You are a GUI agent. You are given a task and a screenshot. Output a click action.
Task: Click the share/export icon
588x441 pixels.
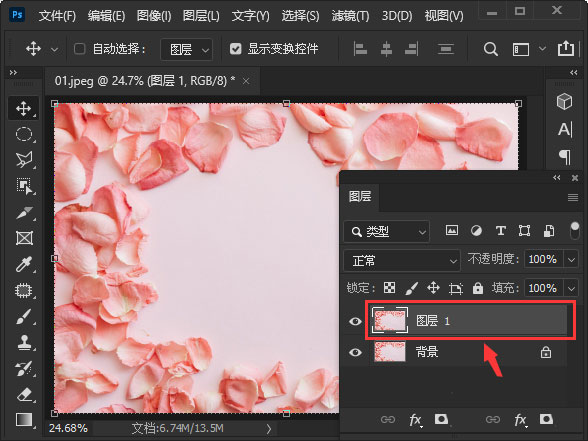pyautogui.click(x=566, y=48)
